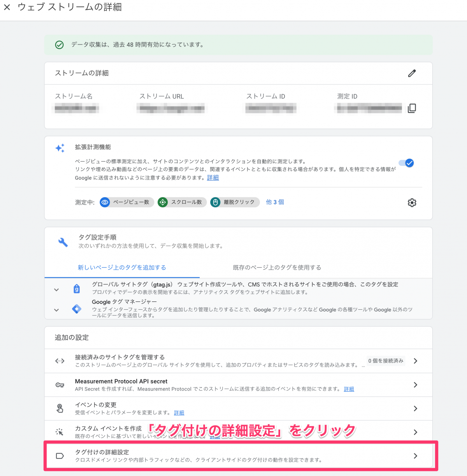This screenshot has height=476, width=467.
Task: Click the pencil edit icon for stream details
Action: click(x=412, y=73)
